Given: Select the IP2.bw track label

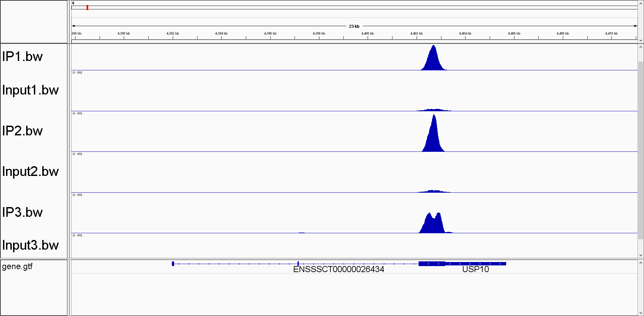Looking at the screenshot, I should click(x=22, y=131).
